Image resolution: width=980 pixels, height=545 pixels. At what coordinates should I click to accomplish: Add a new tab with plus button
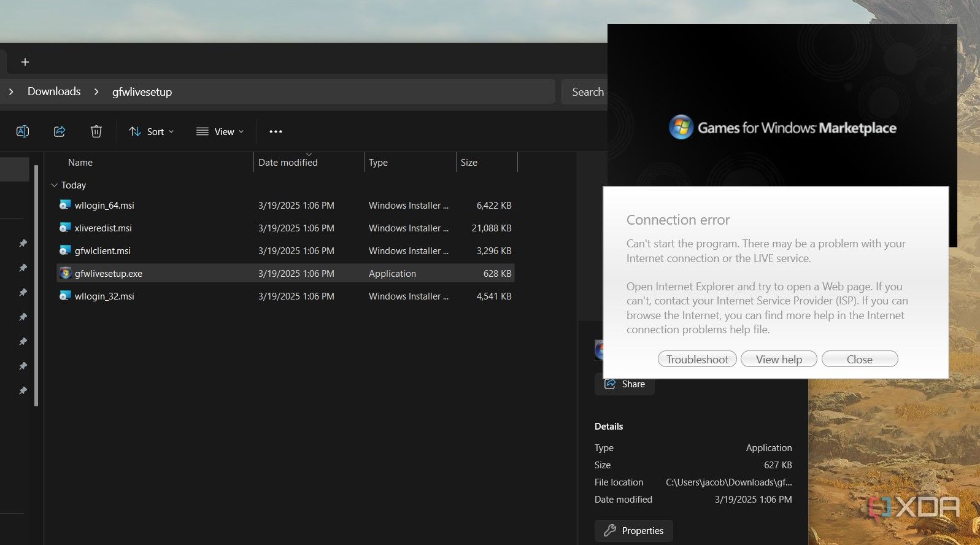[x=25, y=62]
